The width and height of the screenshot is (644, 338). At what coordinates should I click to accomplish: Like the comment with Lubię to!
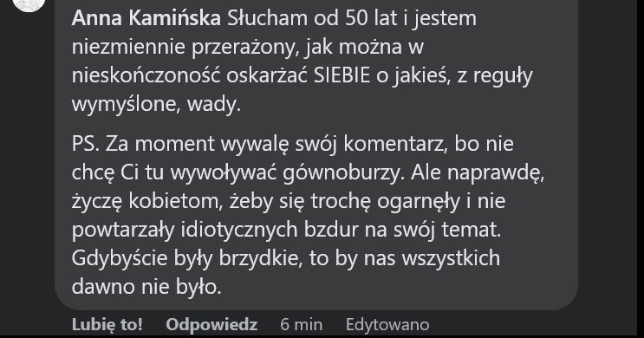pos(107,324)
